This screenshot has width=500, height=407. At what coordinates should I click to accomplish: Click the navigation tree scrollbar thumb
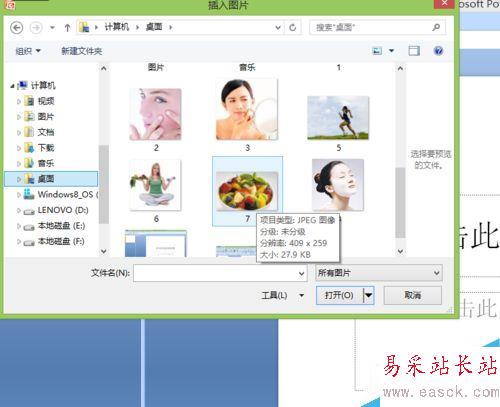point(104,184)
